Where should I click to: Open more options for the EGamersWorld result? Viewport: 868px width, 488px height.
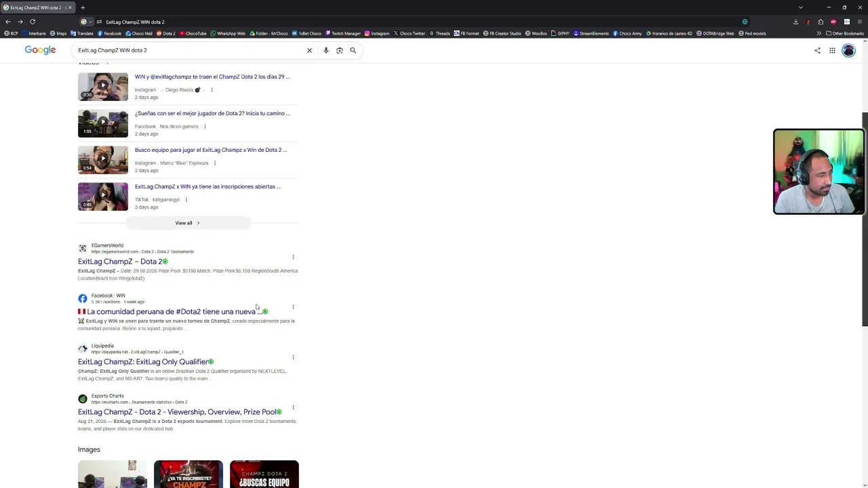293,257
